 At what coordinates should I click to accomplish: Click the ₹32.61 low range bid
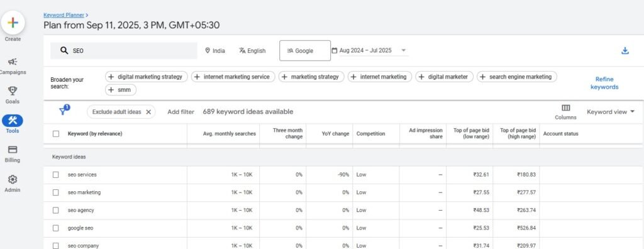pos(481,175)
